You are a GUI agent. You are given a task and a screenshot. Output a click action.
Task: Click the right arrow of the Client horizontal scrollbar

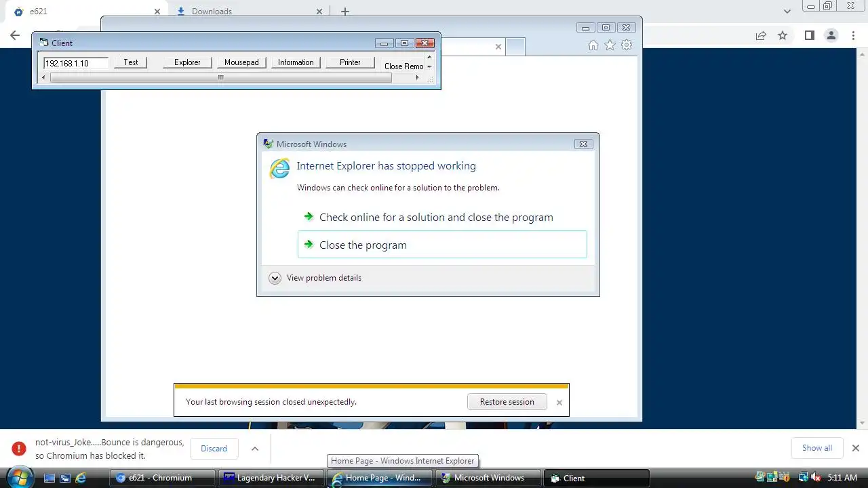pyautogui.click(x=417, y=77)
